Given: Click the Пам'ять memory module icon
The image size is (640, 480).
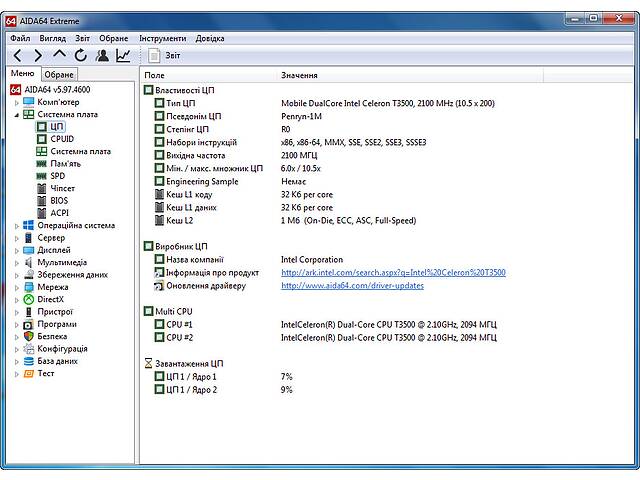Looking at the screenshot, I should [42, 164].
